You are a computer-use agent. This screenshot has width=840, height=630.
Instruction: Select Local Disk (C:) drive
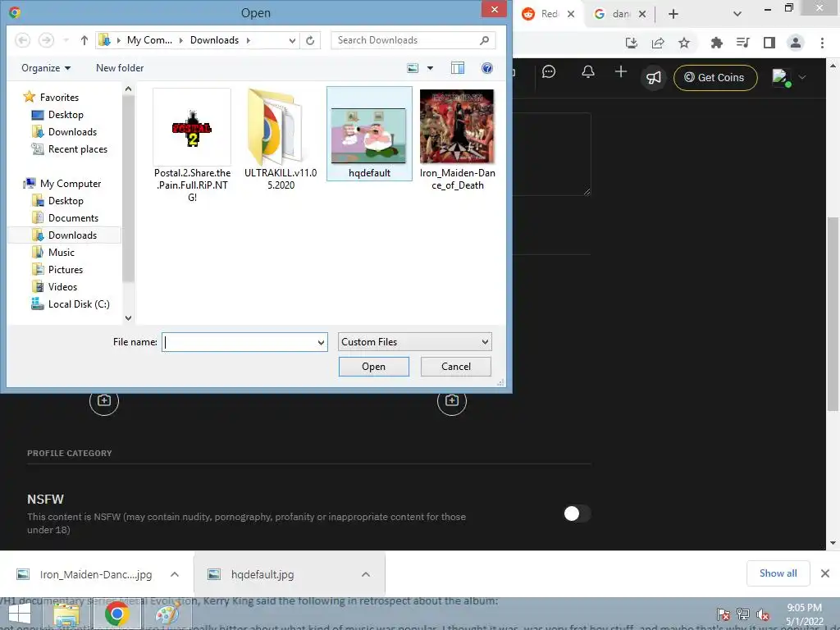(x=79, y=304)
